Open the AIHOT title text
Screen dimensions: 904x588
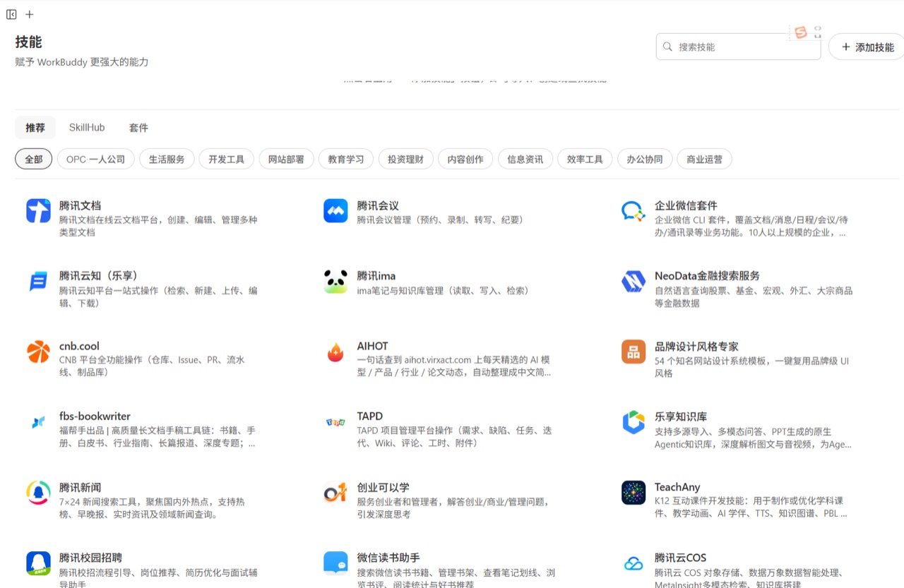pyautogui.click(x=373, y=346)
